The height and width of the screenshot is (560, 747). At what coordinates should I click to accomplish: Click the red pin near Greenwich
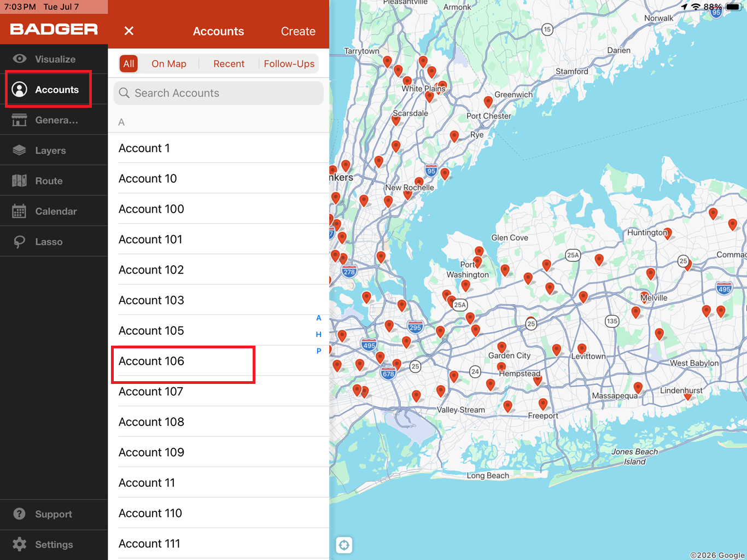point(488,102)
